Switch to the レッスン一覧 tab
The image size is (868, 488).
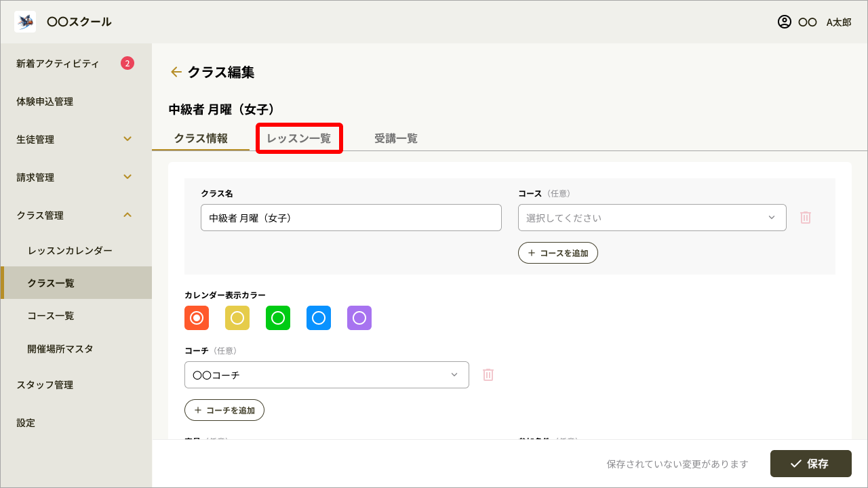point(299,138)
